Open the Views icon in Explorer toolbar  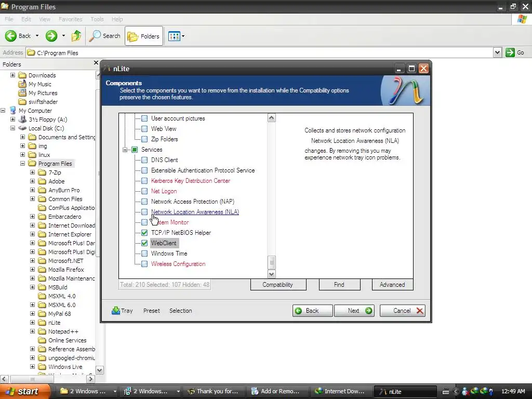174,36
